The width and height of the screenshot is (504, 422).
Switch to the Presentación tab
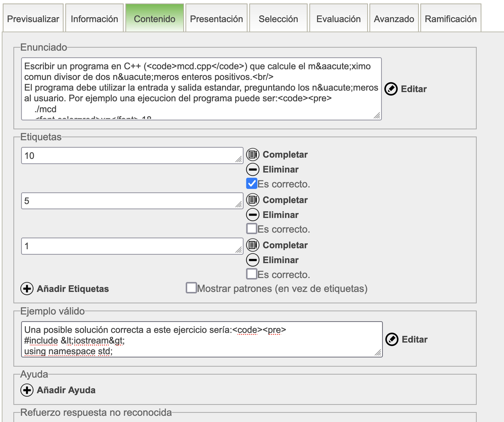(216, 19)
